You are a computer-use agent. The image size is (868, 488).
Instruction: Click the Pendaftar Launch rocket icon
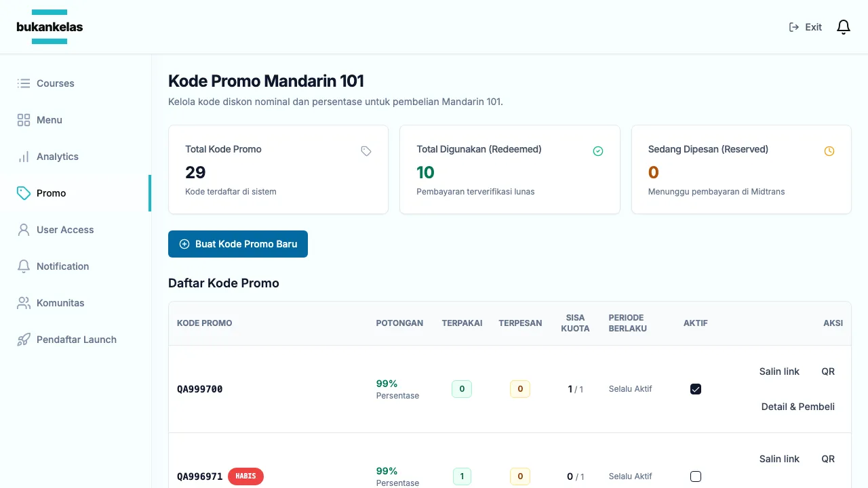pyautogui.click(x=24, y=340)
